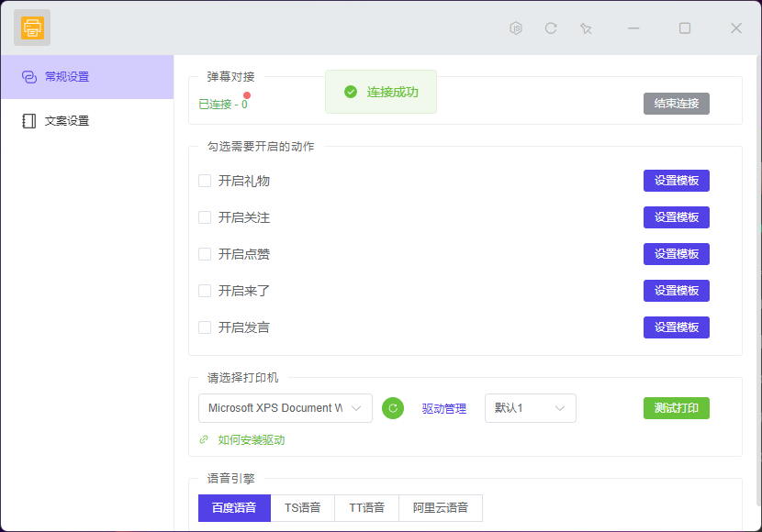Click the reload icon in title bar
The height and width of the screenshot is (532, 762).
tap(551, 28)
